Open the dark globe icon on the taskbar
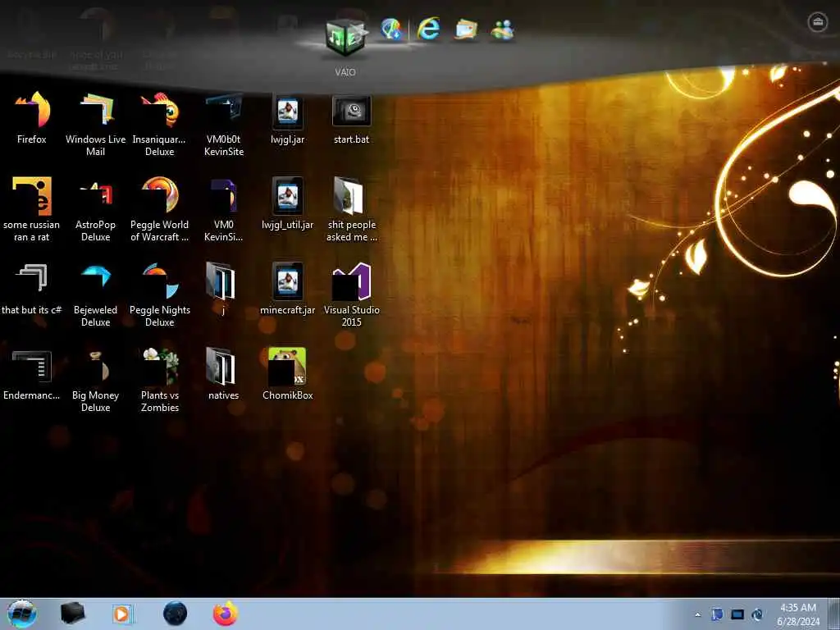 point(176,614)
